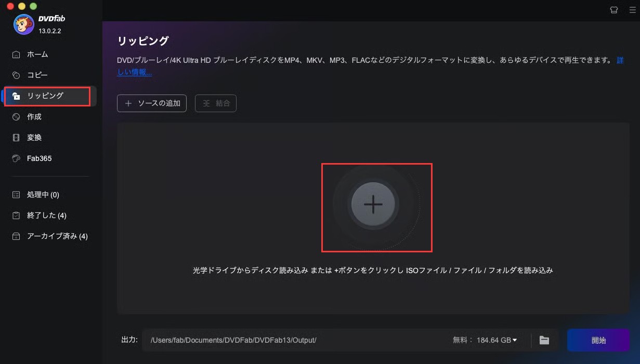
Task: Select the リッピング module icon
Action: [x=17, y=96]
